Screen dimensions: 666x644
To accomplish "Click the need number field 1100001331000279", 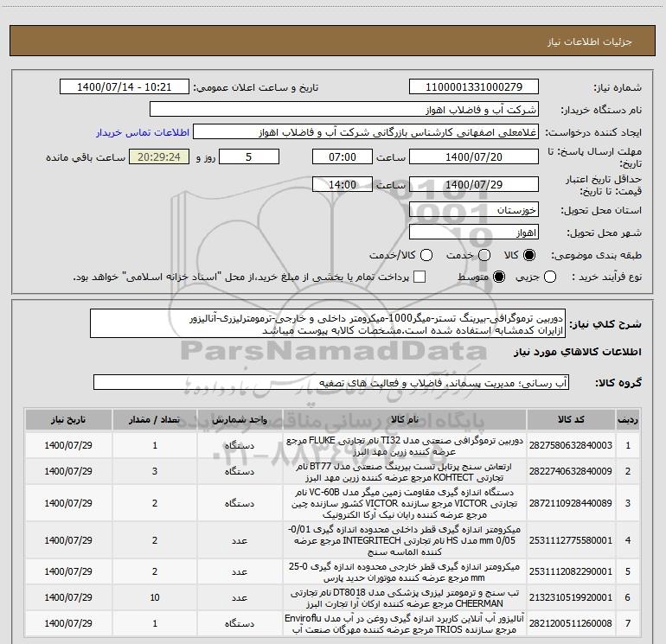I will (x=474, y=87).
